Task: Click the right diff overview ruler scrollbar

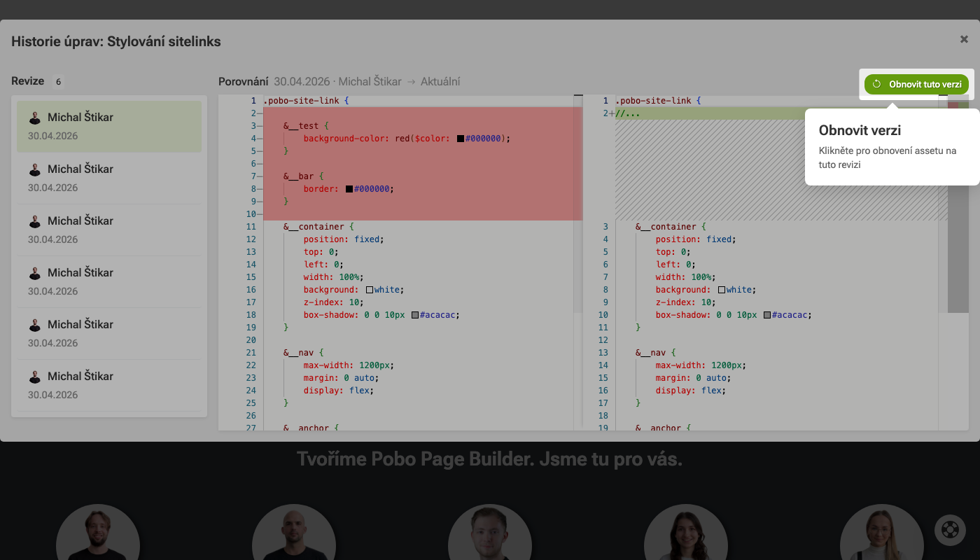Action: 958,204
